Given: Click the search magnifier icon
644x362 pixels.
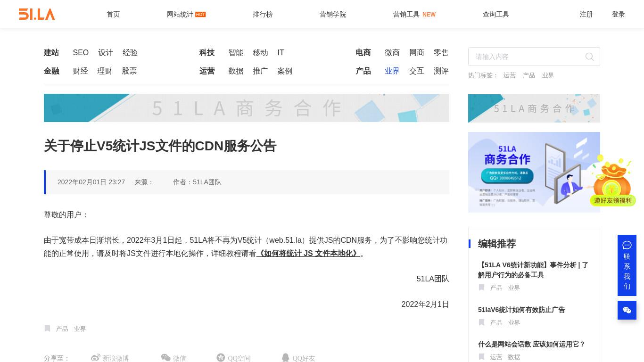Looking at the screenshot, I should click(589, 57).
